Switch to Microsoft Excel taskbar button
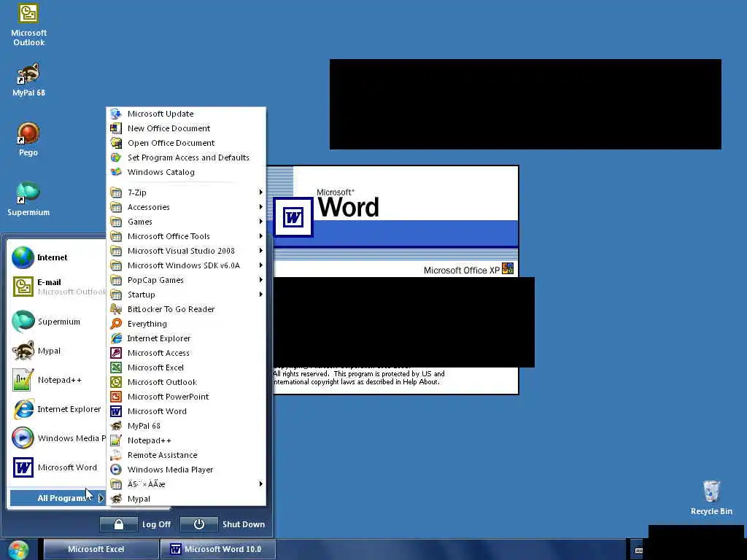This screenshot has width=747, height=560. click(x=101, y=549)
